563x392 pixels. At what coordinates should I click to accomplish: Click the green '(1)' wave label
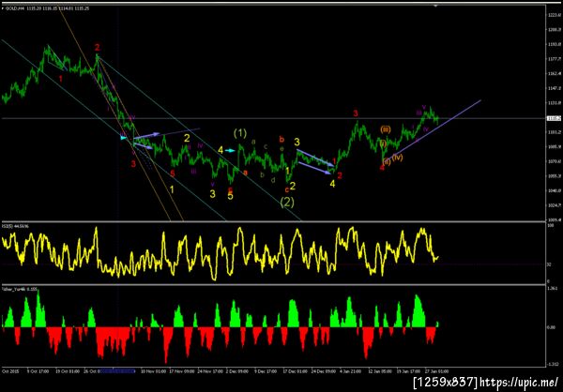(x=240, y=134)
